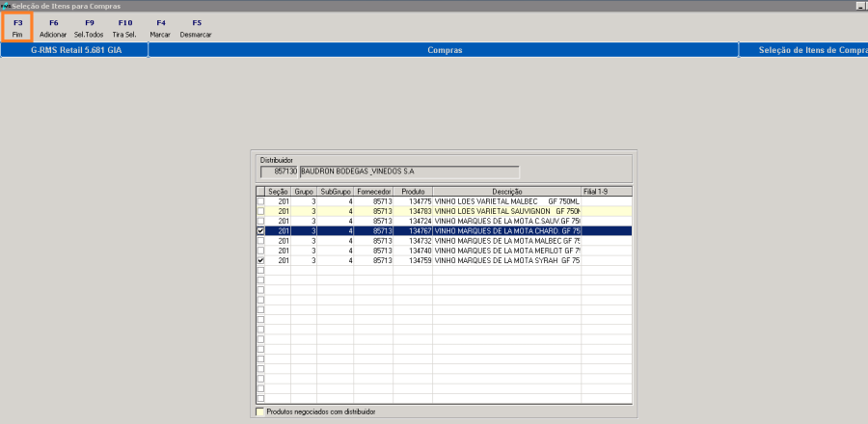Click F4 Marcar toolbar button
The image size is (868, 424).
160,28
